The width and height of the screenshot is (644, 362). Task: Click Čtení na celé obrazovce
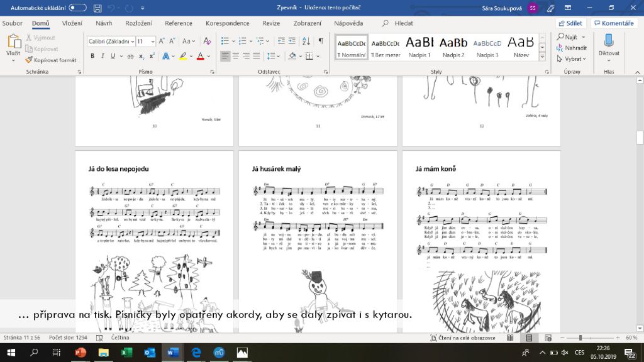pos(462,337)
